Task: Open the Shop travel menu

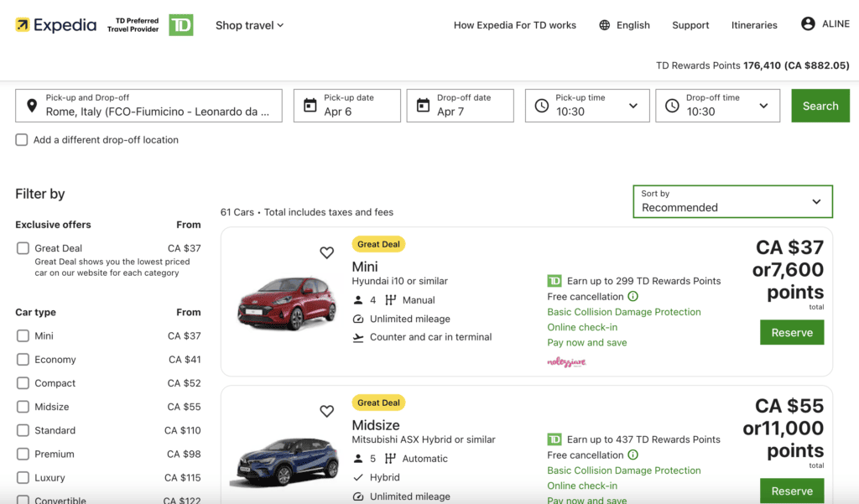Action: tap(249, 25)
